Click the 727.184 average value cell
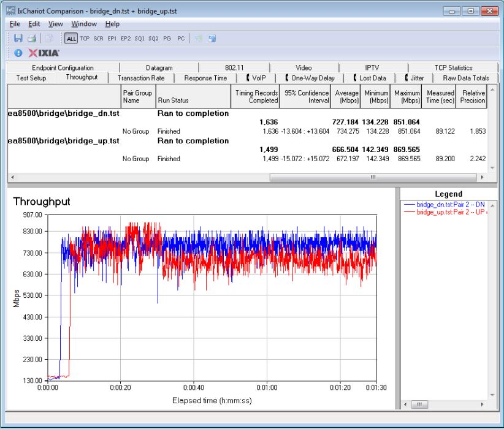504x429 pixels. [x=345, y=122]
